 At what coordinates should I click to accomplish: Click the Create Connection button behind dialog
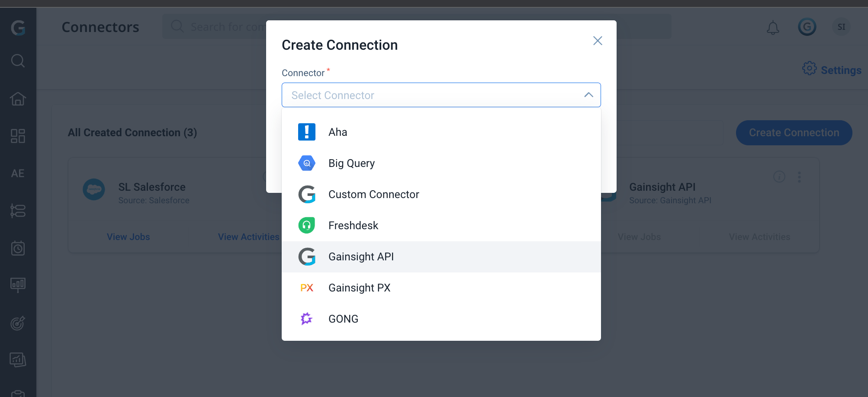(794, 133)
